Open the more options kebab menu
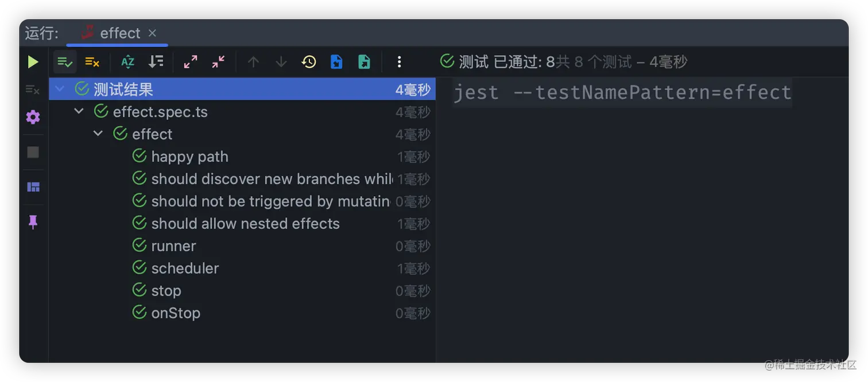The image size is (868, 382). (398, 61)
